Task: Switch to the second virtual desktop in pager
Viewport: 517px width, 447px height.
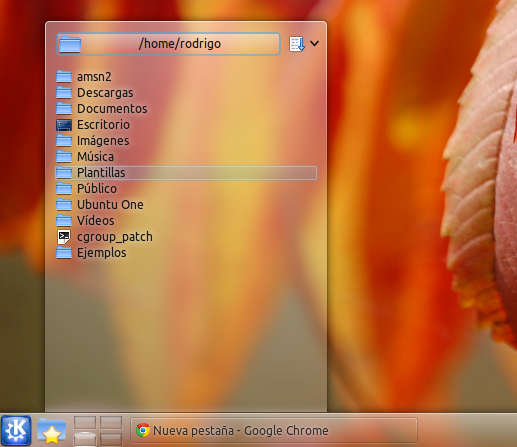Action: click(111, 422)
